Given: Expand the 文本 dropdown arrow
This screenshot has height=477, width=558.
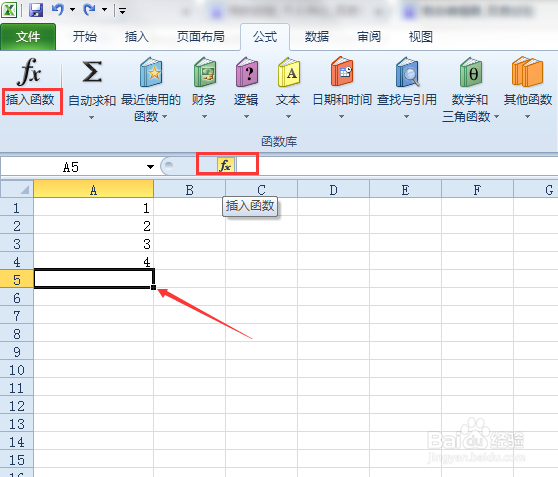Looking at the screenshot, I should 289,116.
